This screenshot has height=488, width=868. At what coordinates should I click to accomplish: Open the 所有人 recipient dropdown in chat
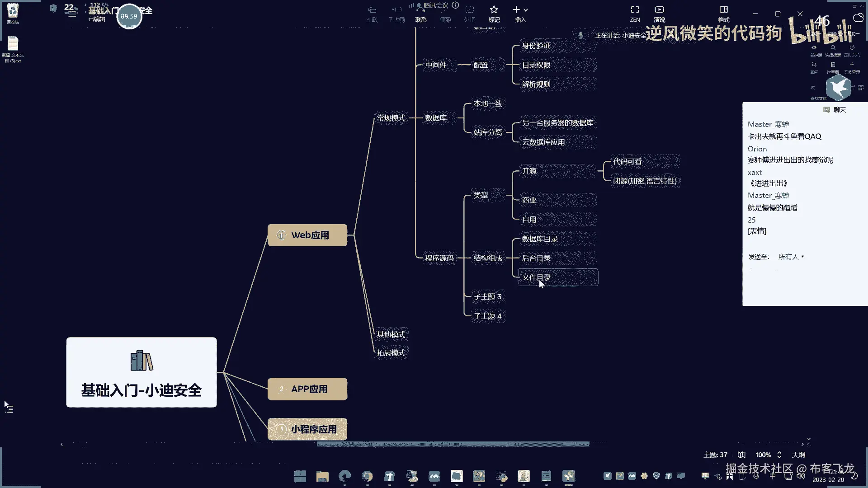click(791, 257)
